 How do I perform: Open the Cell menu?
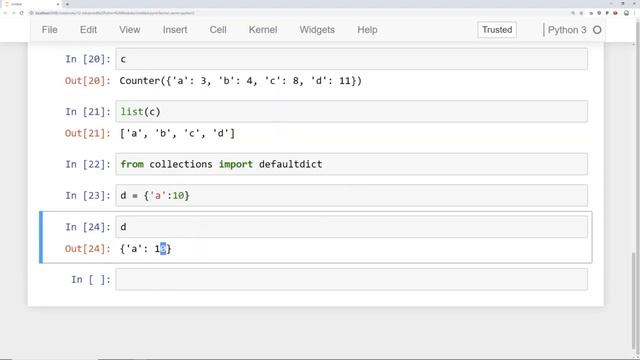pyautogui.click(x=218, y=30)
